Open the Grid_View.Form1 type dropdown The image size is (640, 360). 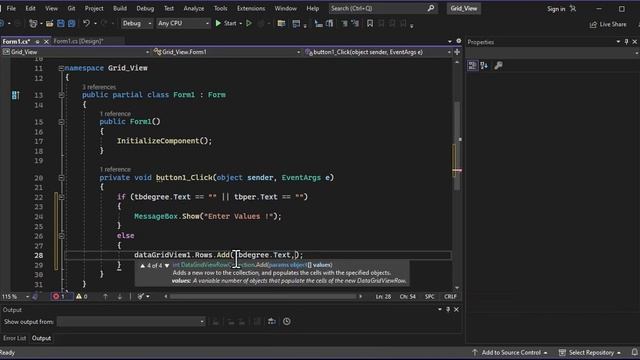click(227, 52)
